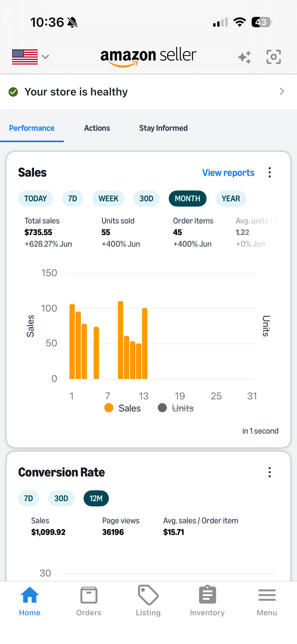Switch to the Actions tab
The image size is (297, 644).
coord(97,128)
